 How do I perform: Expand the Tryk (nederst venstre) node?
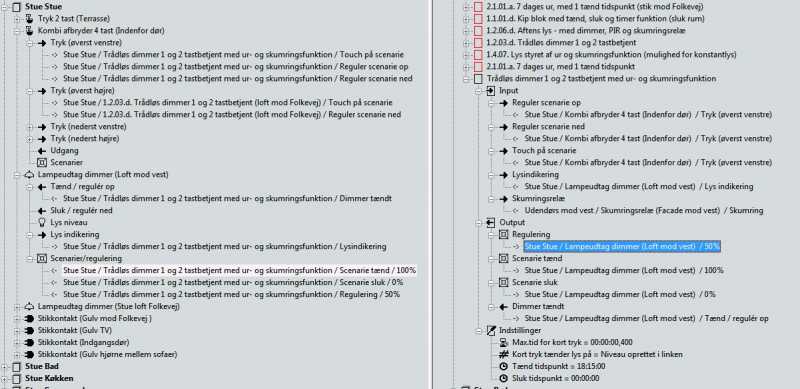(30, 127)
